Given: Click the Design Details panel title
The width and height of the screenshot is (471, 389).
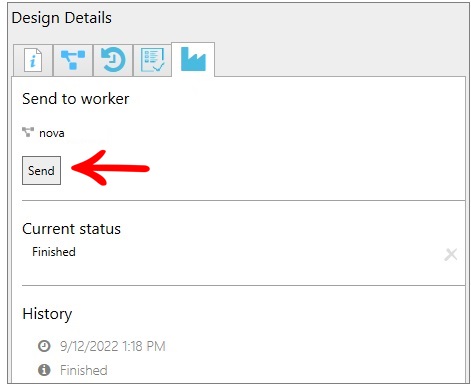Looking at the screenshot, I should pyautogui.click(x=62, y=18).
